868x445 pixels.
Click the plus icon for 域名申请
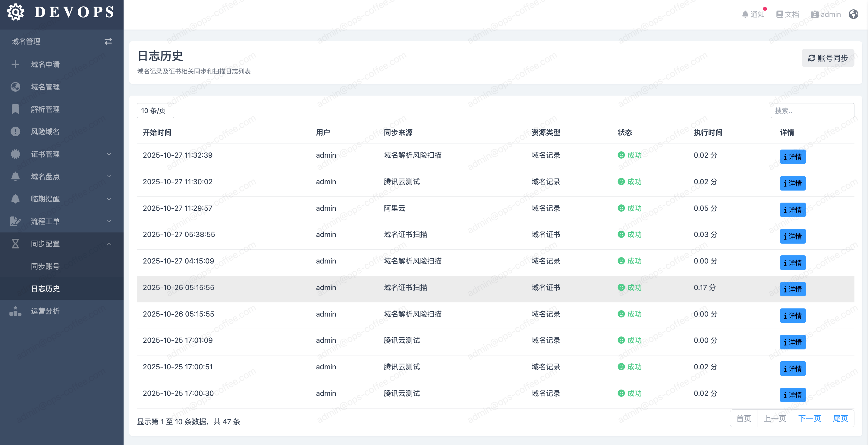[15, 64]
